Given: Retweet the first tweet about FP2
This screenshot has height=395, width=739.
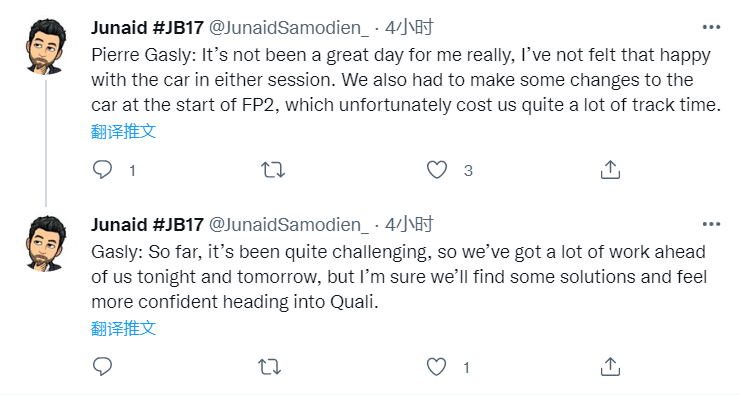Looking at the screenshot, I should point(273,170).
